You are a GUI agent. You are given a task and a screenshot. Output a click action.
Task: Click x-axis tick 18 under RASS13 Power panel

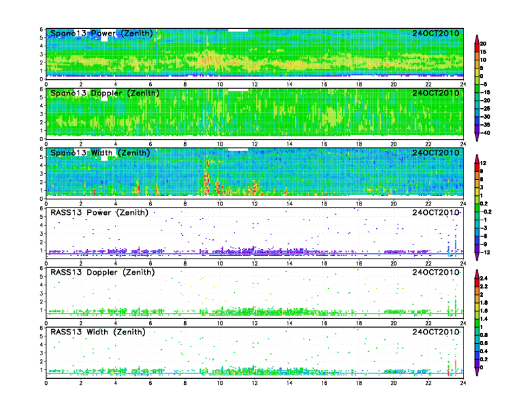click(359, 263)
